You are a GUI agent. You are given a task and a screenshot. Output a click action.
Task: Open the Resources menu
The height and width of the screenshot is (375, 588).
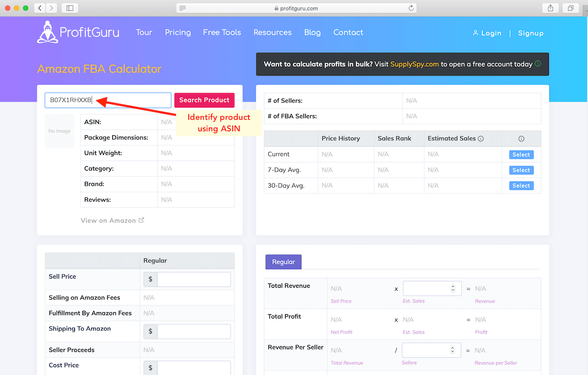(272, 32)
